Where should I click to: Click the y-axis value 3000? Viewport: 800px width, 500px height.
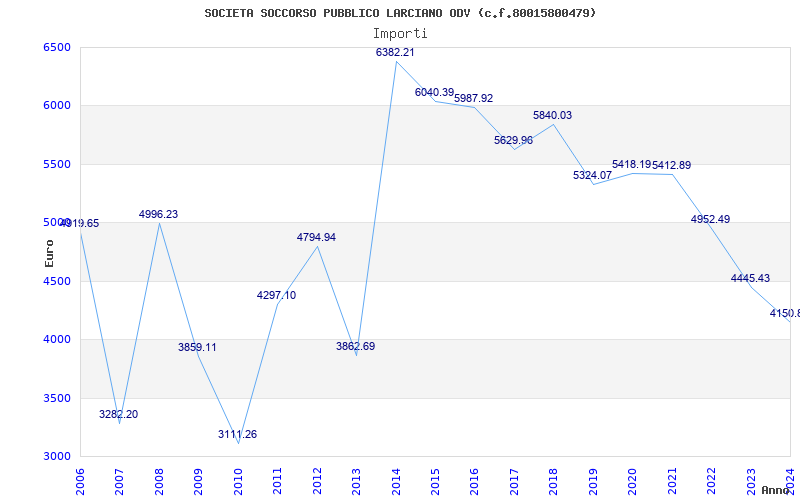57,456
